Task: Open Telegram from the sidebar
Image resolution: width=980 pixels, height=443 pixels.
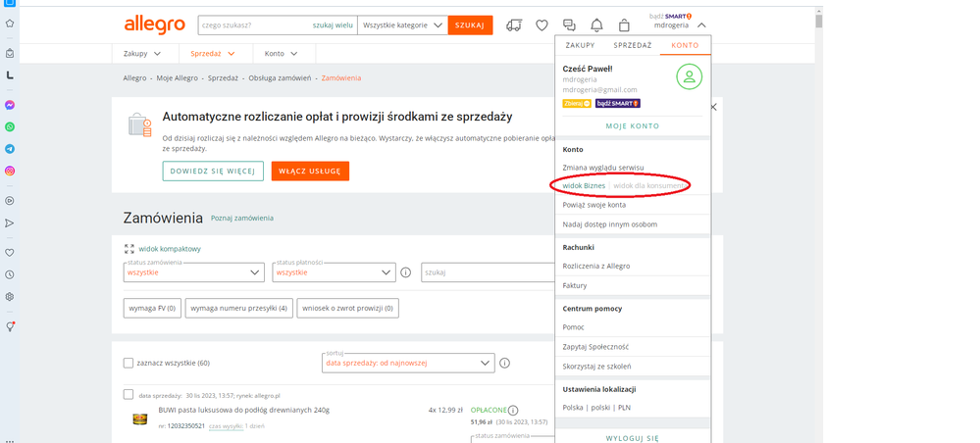Action: tap(10, 149)
